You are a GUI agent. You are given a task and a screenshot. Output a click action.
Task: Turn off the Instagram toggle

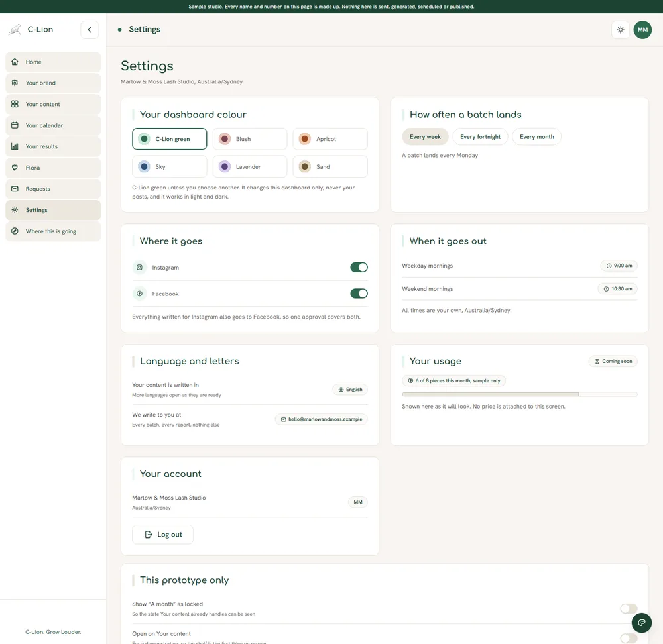click(x=359, y=267)
